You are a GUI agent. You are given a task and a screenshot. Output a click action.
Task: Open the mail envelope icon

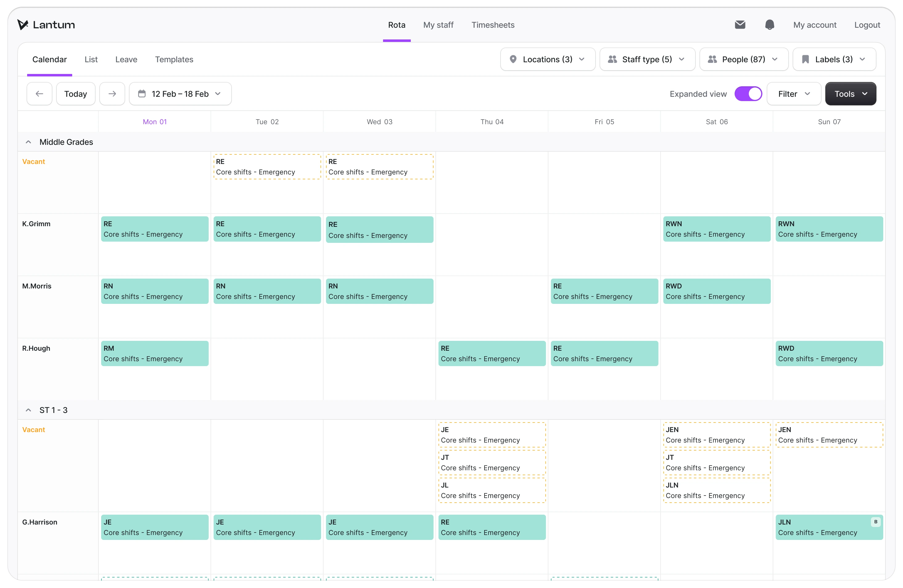(740, 25)
